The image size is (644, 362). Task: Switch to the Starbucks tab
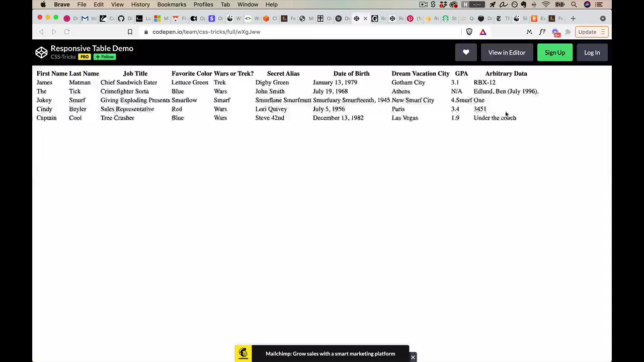(x=450, y=19)
